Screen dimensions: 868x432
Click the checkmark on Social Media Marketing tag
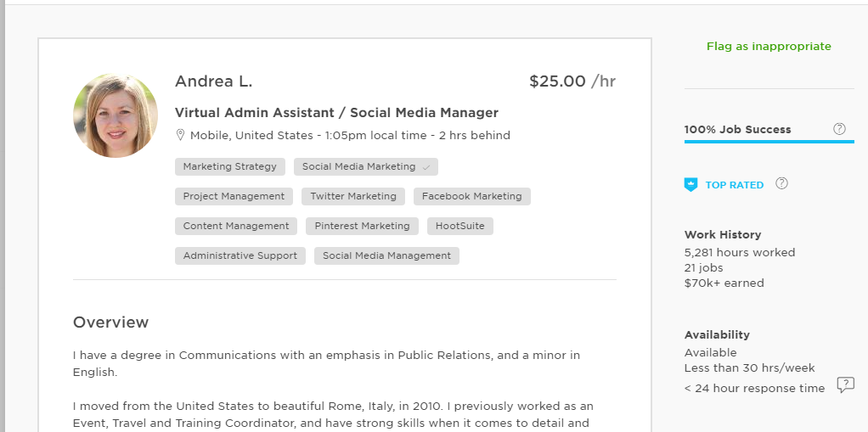tap(426, 167)
